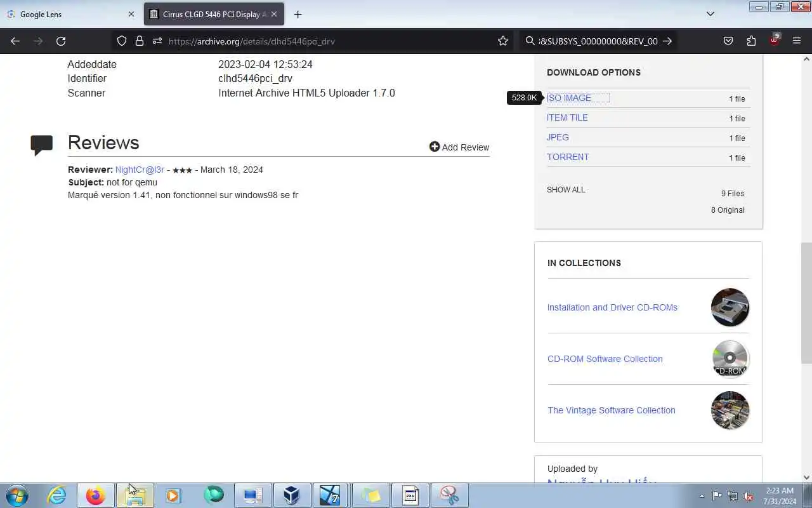This screenshot has height=508, width=812.
Task: Download the TORRENT file
Action: coord(568,157)
